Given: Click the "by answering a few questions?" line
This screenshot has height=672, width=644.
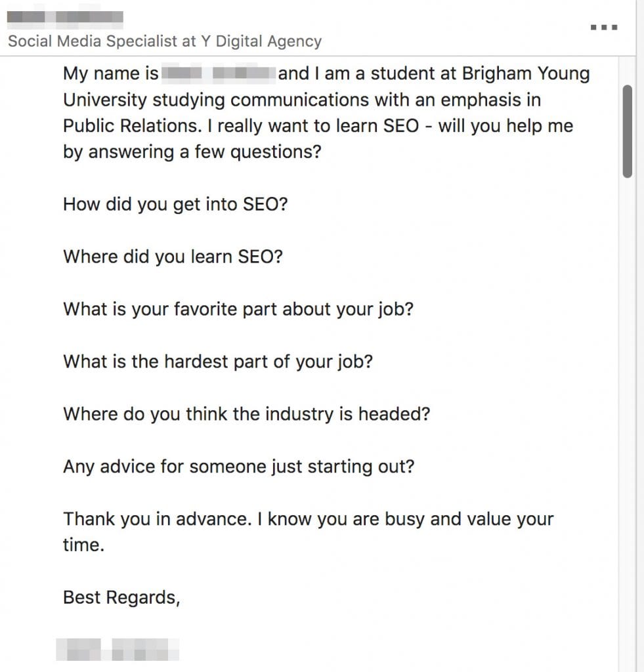Looking at the screenshot, I should (x=192, y=152).
